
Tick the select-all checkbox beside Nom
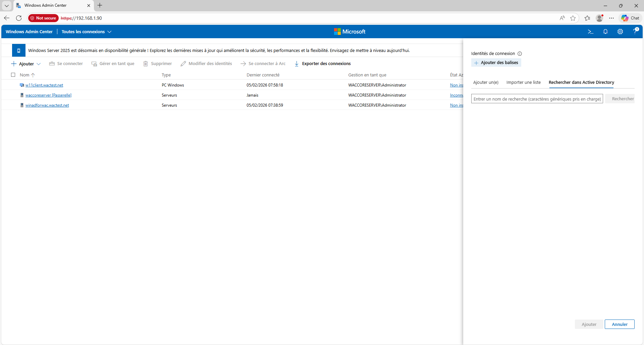[x=13, y=75]
